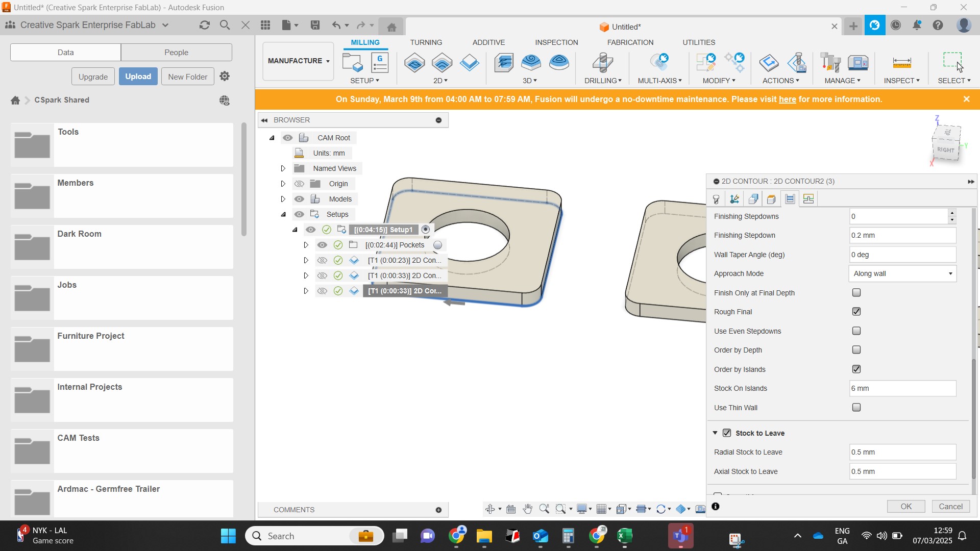Open the Tool tab in contour dialog
The width and height of the screenshot is (980, 551).
[x=716, y=199]
